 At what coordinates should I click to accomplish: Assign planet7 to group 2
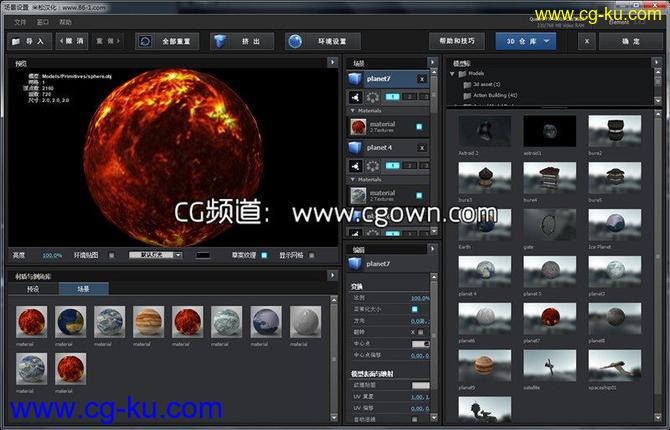pyautogui.click(x=409, y=97)
